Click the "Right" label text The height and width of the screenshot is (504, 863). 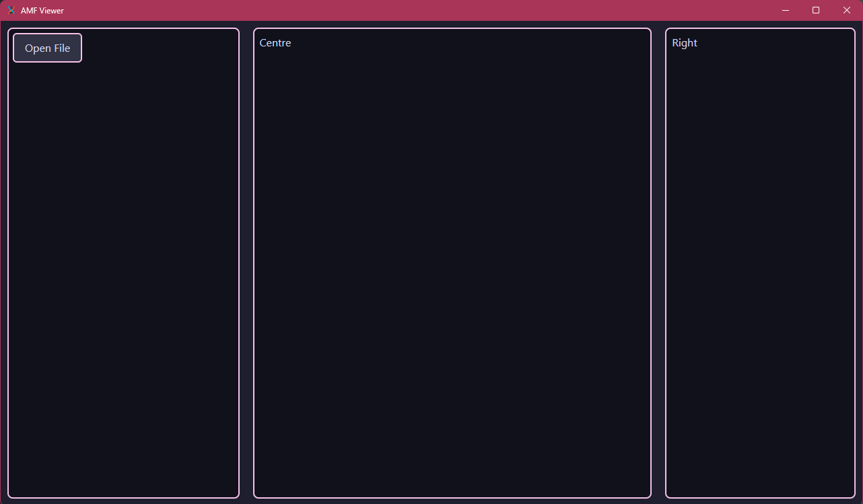coord(685,43)
